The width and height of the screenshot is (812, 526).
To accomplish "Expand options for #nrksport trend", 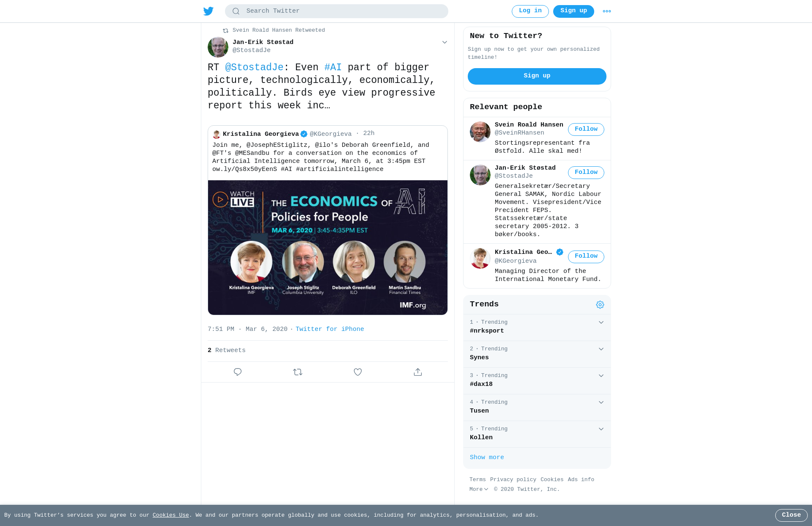I will coord(601,322).
